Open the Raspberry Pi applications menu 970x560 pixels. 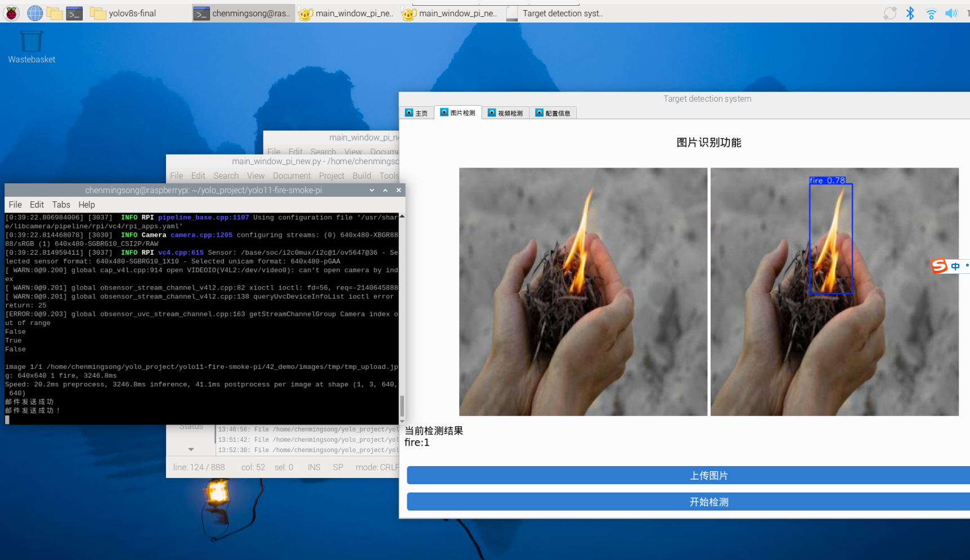click(x=11, y=13)
